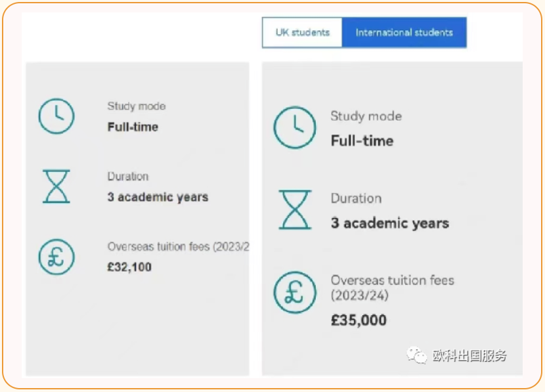Click the clock icon in the £35,000 panel
The height and width of the screenshot is (392, 545).
295,127
